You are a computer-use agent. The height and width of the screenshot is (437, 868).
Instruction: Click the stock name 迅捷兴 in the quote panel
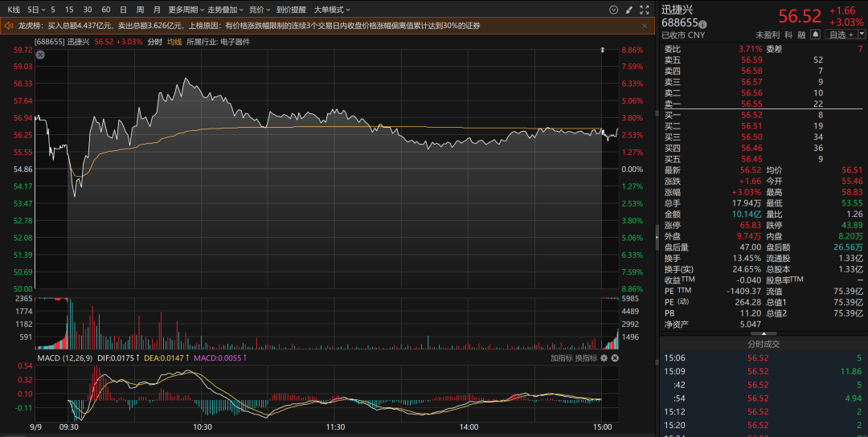[677, 10]
